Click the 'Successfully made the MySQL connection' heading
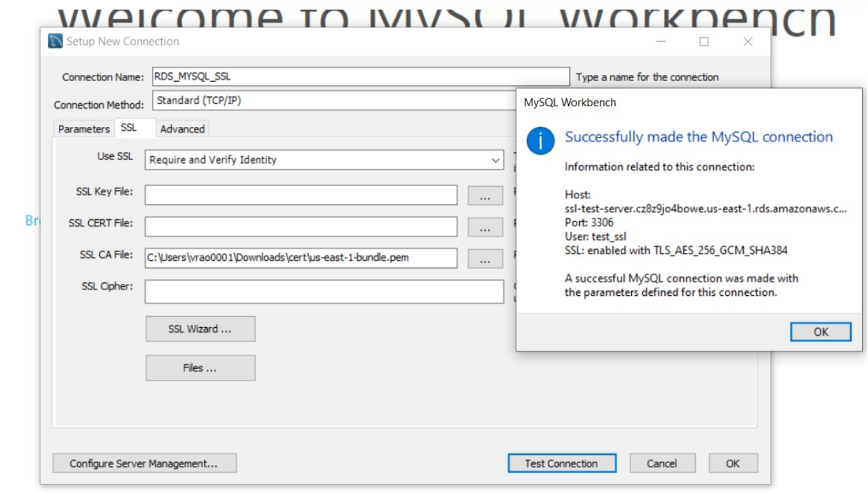 pos(699,137)
